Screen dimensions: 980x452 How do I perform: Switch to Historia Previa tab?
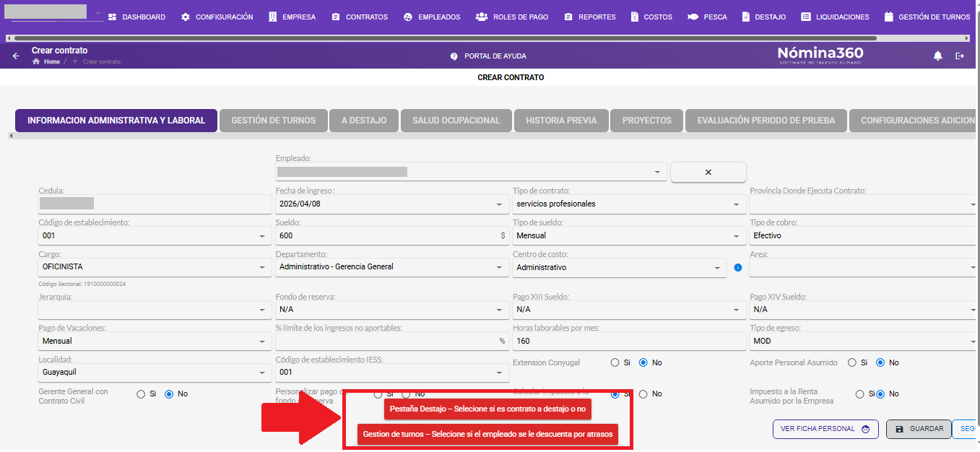pos(561,121)
